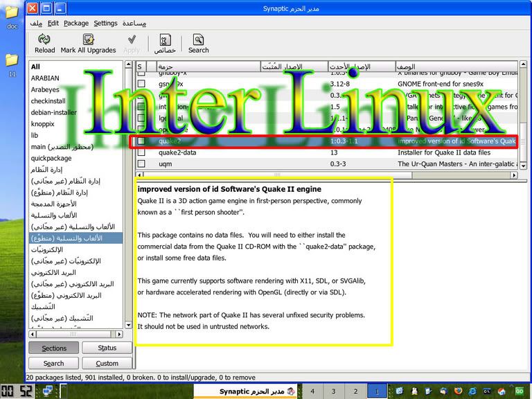532x399 pixels.
Task: Switch to virtual desktop 4
Action: 312,391
